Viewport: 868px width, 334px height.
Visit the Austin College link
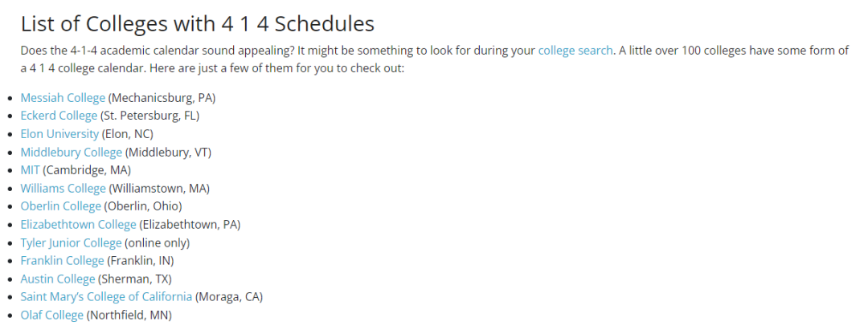(58, 279)
